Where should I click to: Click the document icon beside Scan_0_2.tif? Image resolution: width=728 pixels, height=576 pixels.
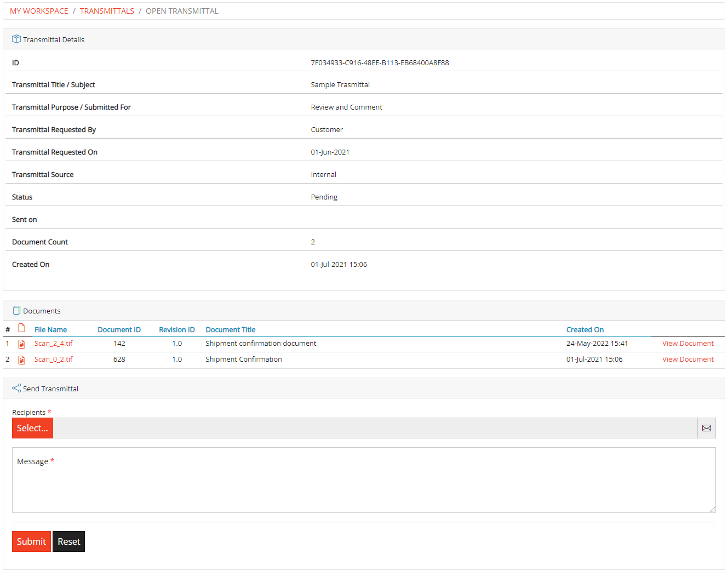(x=21, y=360)
